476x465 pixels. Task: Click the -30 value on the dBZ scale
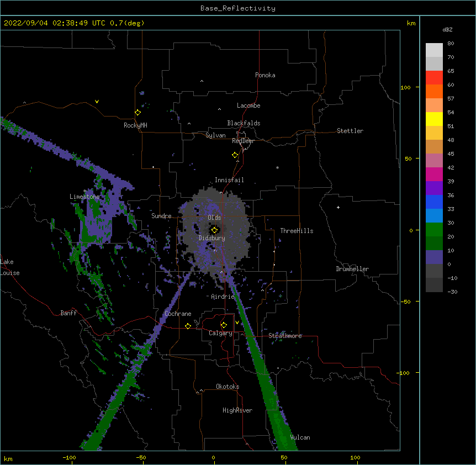453,292
